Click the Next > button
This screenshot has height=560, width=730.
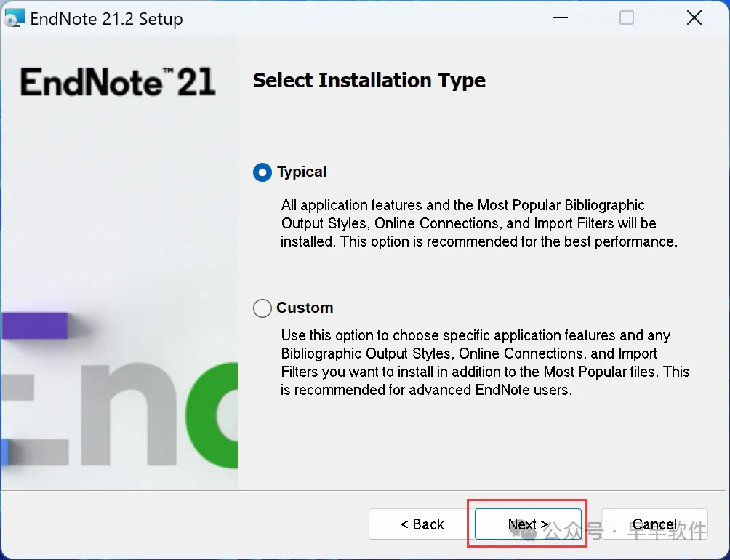click(x=528, y=524)
